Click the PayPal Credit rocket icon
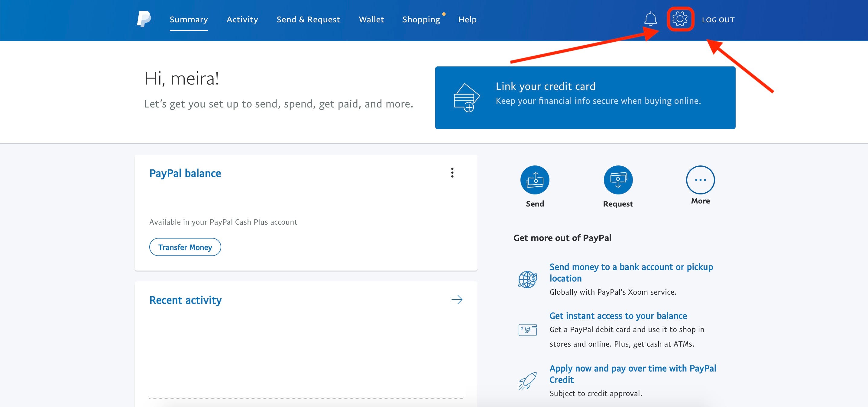The height and width of the screenshot is (407, 868). 528,381
